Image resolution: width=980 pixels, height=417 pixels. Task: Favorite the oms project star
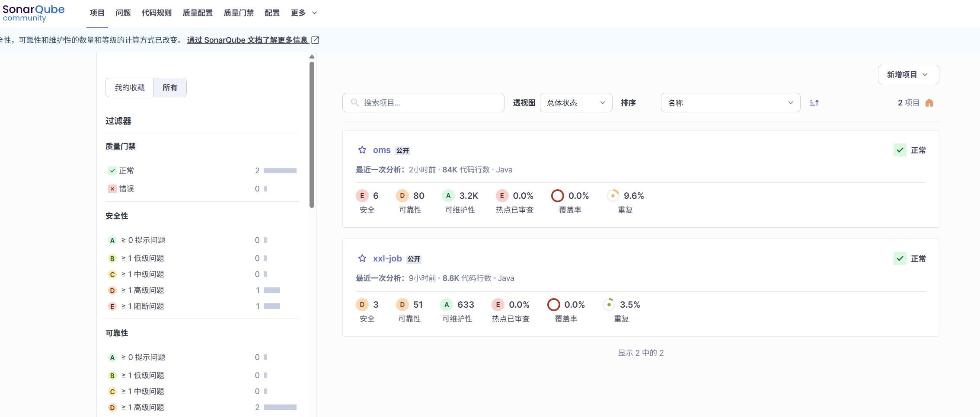coord(362,150)
